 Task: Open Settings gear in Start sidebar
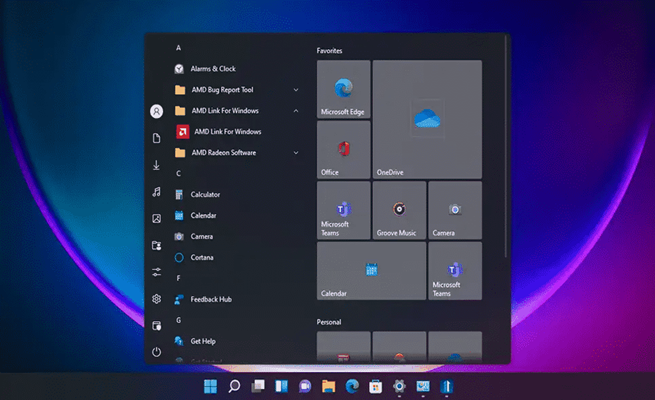(156, 299)
